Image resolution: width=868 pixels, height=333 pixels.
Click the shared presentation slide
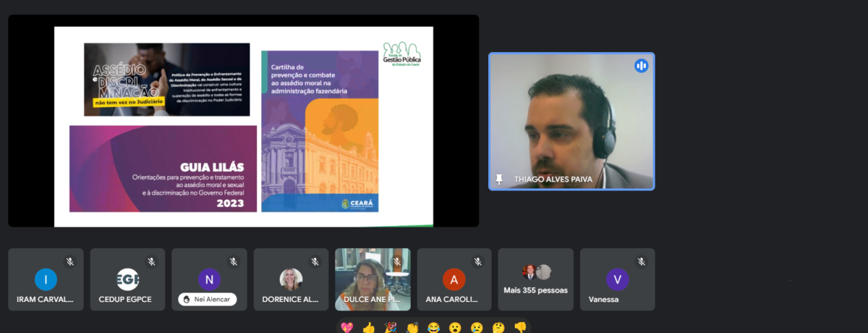[x=244, y=127]
